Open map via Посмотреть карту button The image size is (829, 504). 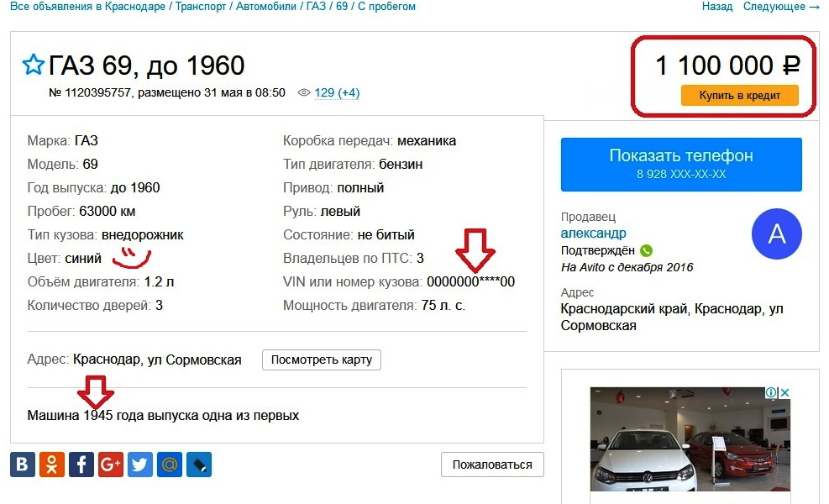point(322,360)
